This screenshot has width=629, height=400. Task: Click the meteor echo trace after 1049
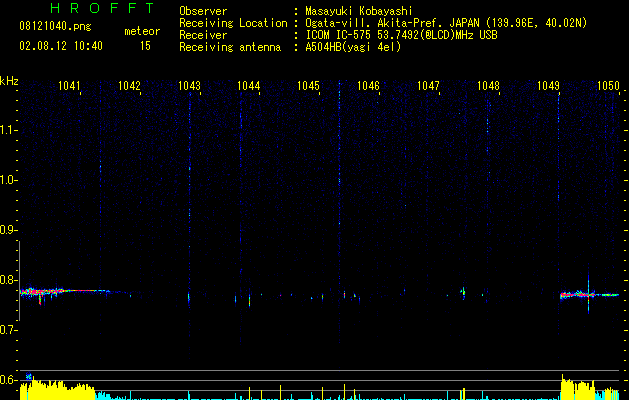tap(589, 295)
